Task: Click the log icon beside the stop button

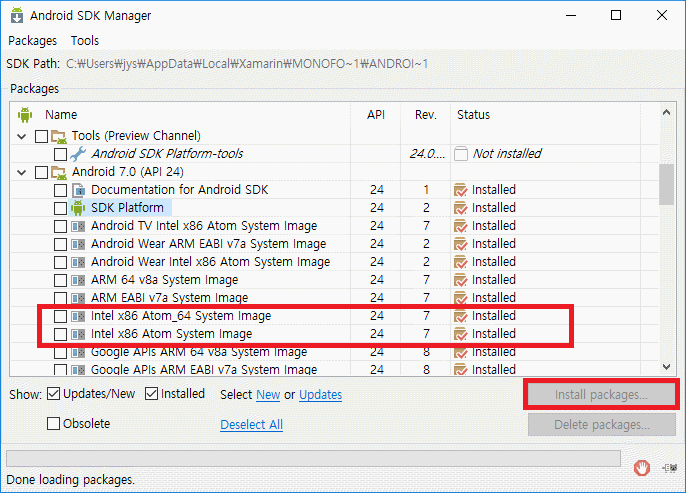Action: [x=669, y=468]
